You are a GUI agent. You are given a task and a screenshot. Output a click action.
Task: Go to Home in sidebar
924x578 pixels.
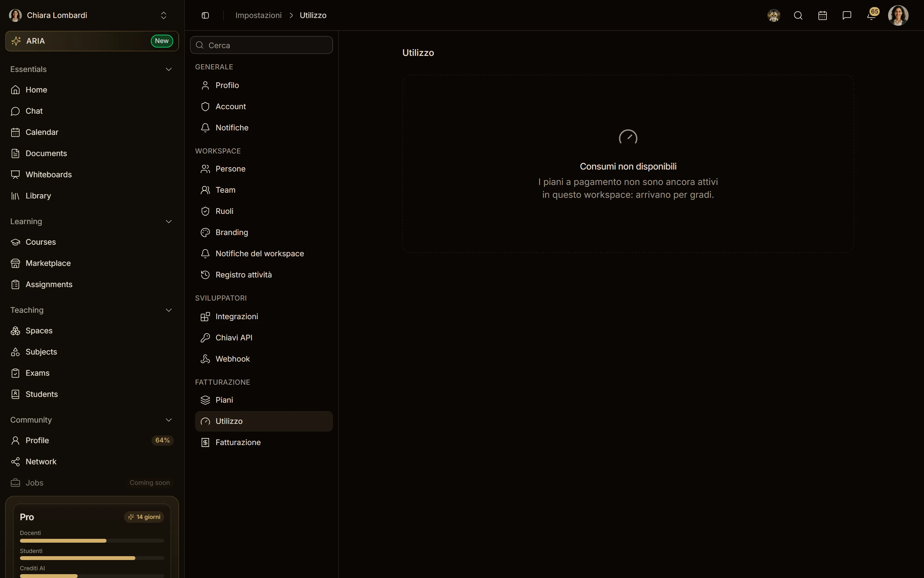click(92, 90)
